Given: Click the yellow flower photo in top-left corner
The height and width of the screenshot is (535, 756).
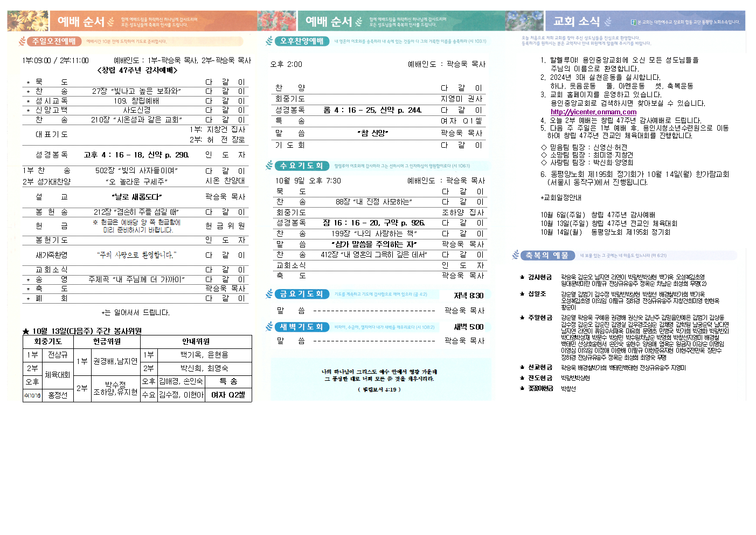Looking at the screenshot, I should coord(28,21).
